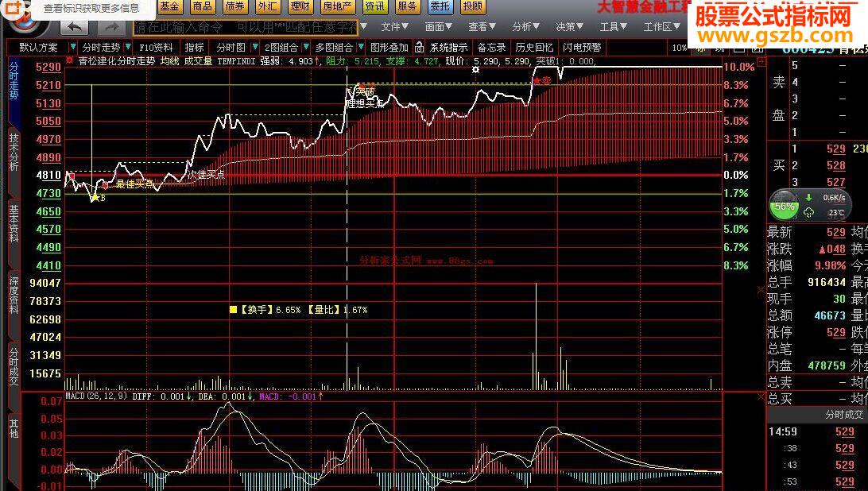Open the 委托 trading button
868x491 pixels.
(440, 6)
